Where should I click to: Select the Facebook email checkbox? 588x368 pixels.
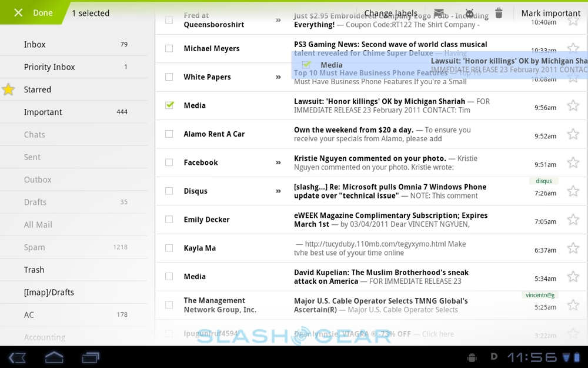(x=169, y=163)
